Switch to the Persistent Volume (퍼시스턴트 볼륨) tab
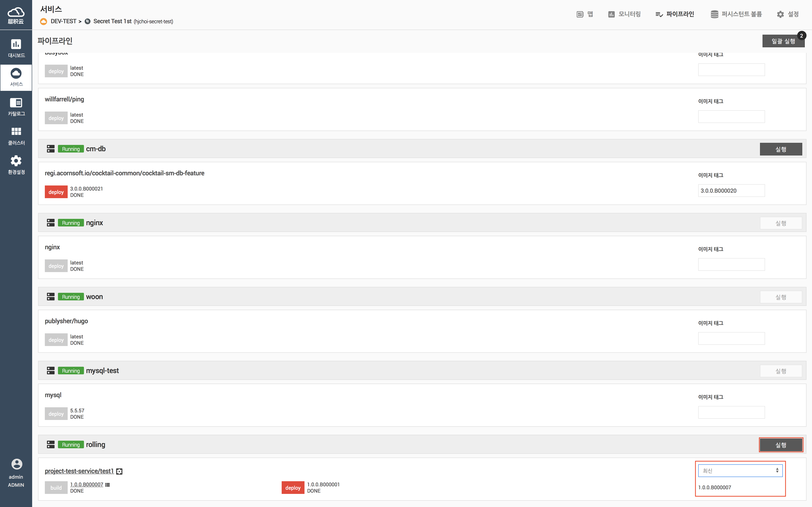This screenshot has width=812, height=507. click(736, 14)
